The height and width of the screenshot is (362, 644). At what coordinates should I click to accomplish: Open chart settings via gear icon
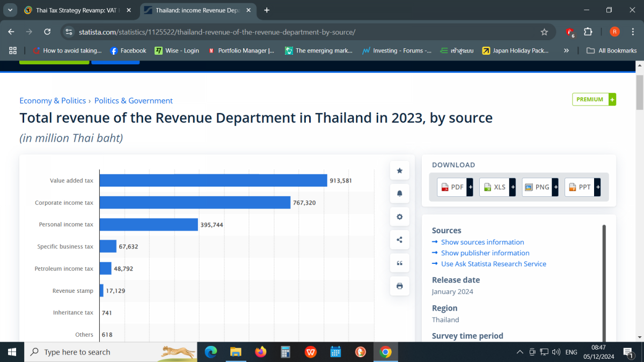399,217
